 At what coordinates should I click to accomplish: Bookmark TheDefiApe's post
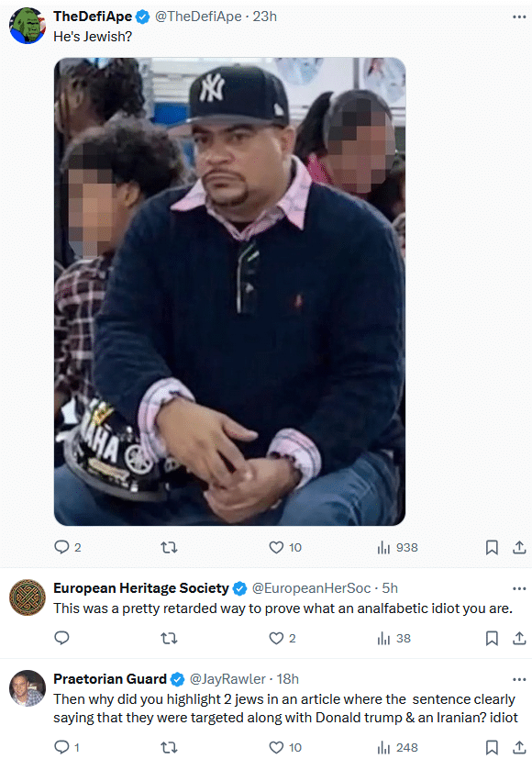(492, 548)
